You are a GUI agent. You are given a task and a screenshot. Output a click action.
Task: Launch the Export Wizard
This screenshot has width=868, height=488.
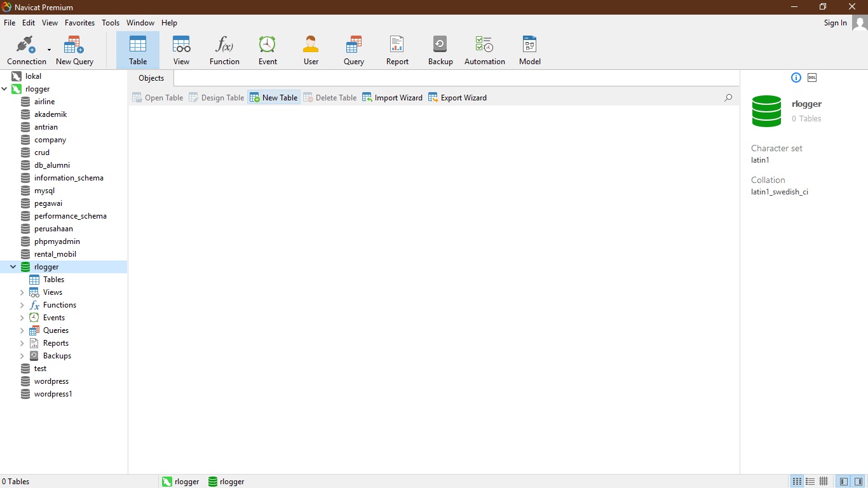(458, 97)
